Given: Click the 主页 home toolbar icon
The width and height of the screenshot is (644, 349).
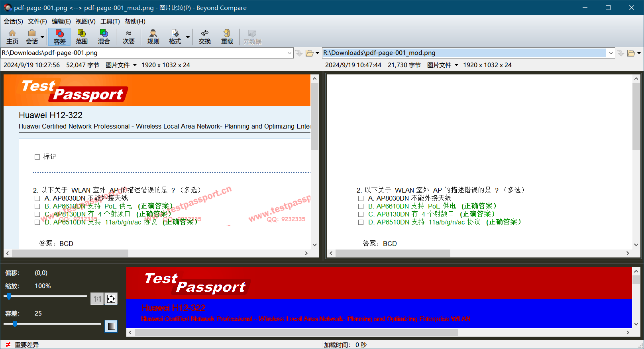Looking at the screenshot, I should coord(12,37).
